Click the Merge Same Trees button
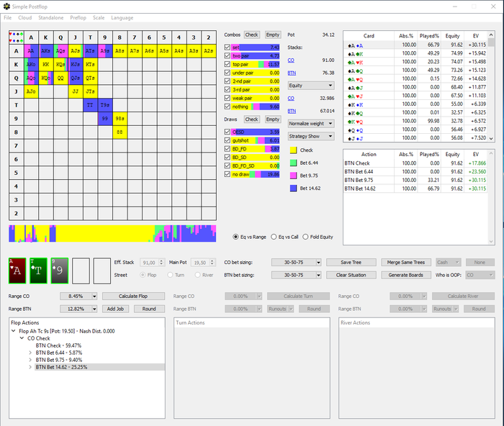The image size is (504, 426). tap(406, 263)
